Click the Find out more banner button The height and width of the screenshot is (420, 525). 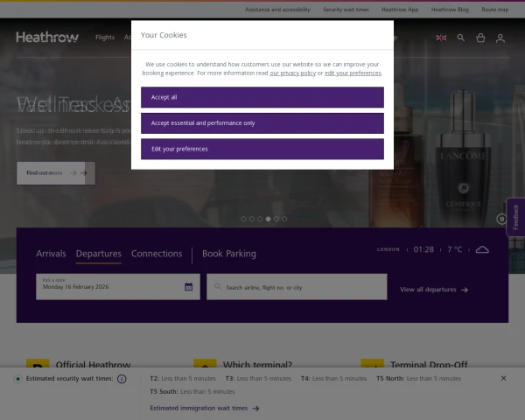[56, 173]
